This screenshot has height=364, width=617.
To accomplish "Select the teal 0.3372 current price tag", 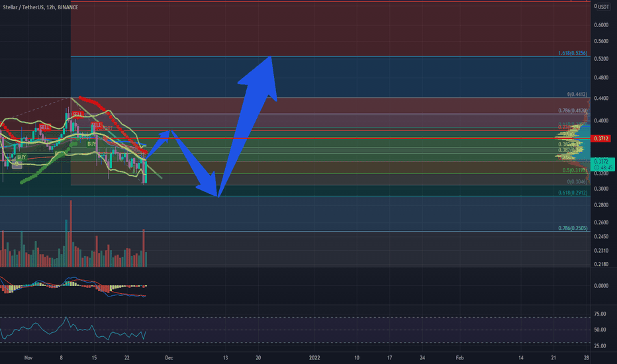I will point(603,164).
